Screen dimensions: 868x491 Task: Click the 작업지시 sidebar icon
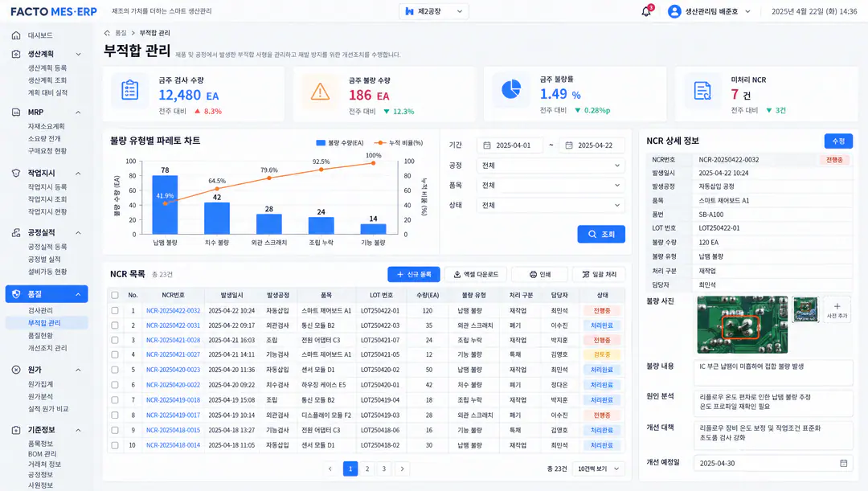(16, 173)
